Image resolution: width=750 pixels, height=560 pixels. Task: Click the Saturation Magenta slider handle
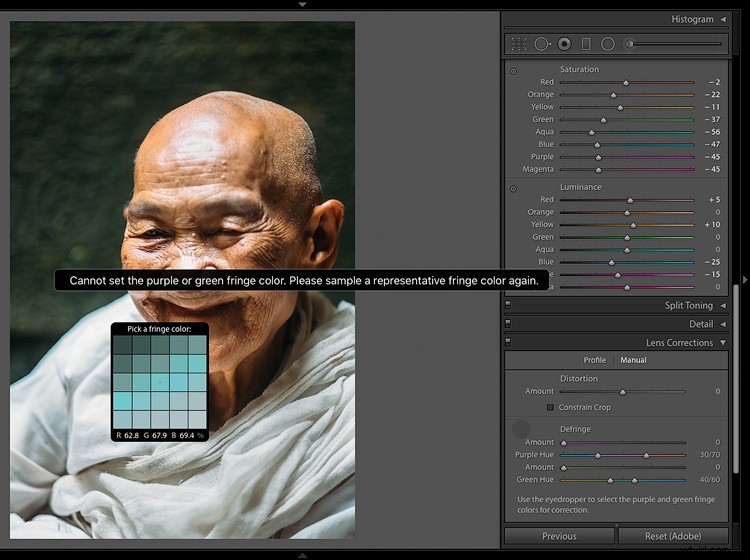pyautogui.click(x=598, y=170)
